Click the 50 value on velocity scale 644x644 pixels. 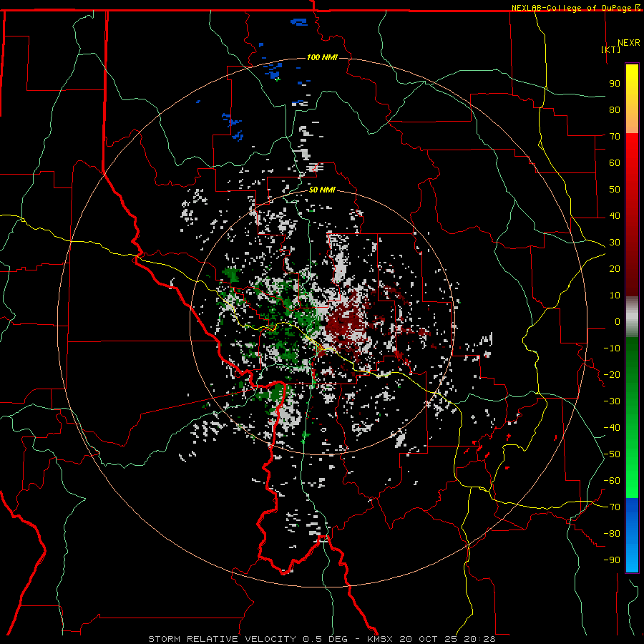click(x=615, y=190)
